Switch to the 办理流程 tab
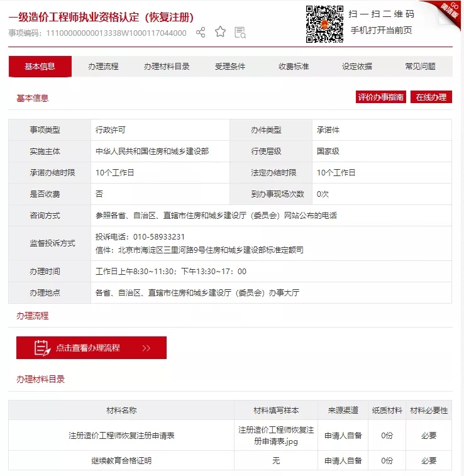This screenshot has height=476, width=464. click(103, 66)
